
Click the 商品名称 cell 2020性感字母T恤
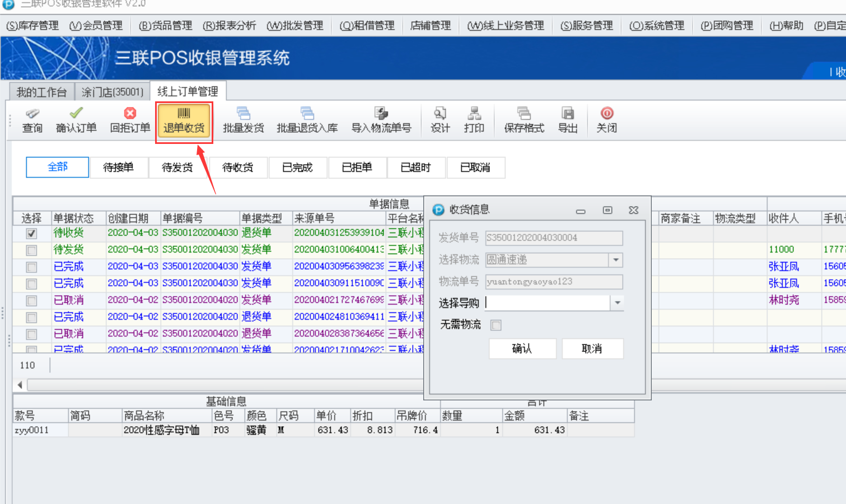point(166,430)
